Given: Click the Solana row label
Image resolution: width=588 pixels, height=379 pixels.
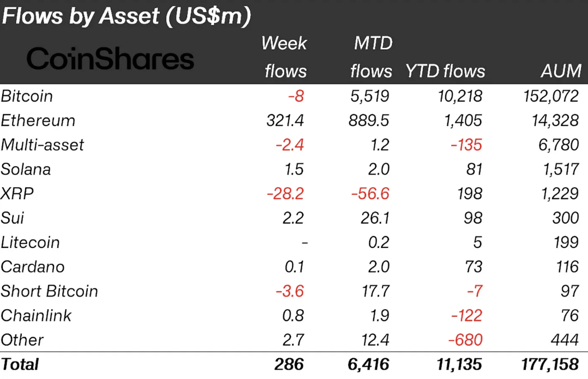Looking at the screenshot, I should pyautogui.click(x=26, y=169).
